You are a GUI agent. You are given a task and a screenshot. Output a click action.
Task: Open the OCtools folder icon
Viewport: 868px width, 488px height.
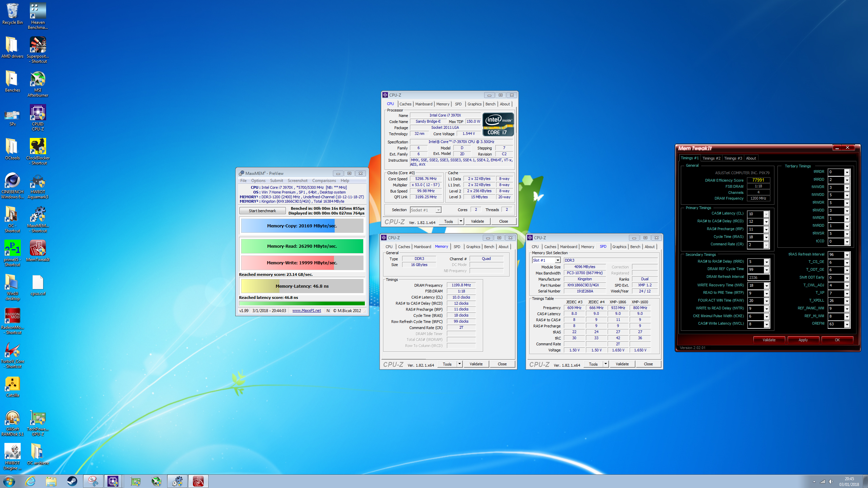13,149
